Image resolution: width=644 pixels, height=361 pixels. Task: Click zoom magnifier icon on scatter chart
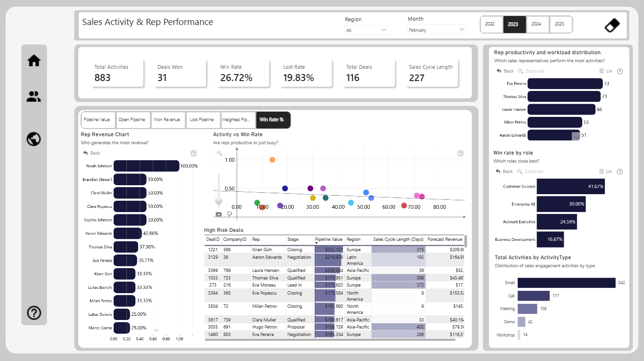pos(219,153)
